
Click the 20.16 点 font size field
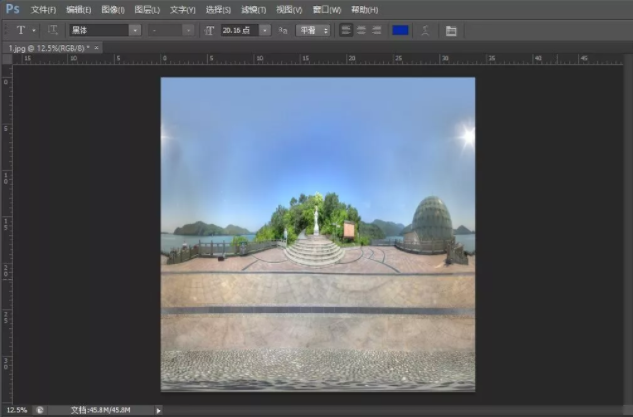pos(240,30)
